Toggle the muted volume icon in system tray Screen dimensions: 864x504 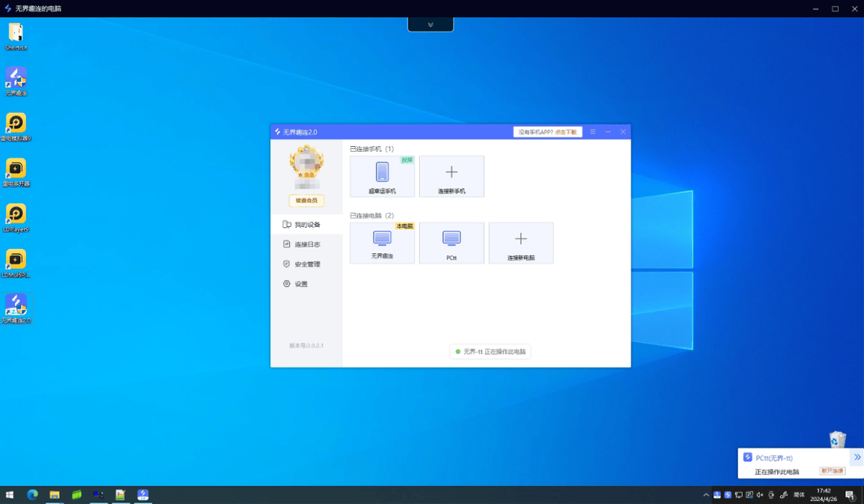760,495
